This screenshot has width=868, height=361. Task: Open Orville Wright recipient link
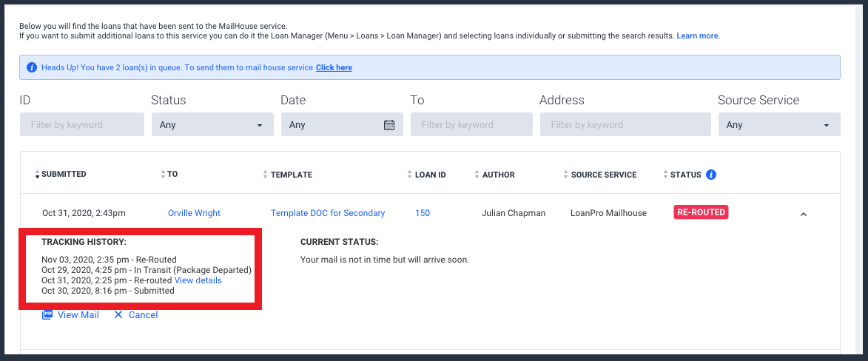point(194,212)
